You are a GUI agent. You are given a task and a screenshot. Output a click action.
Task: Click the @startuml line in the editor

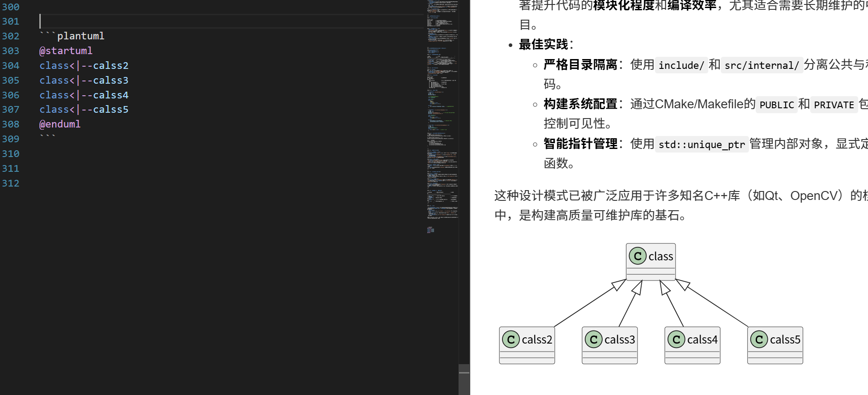coord(66,51)
